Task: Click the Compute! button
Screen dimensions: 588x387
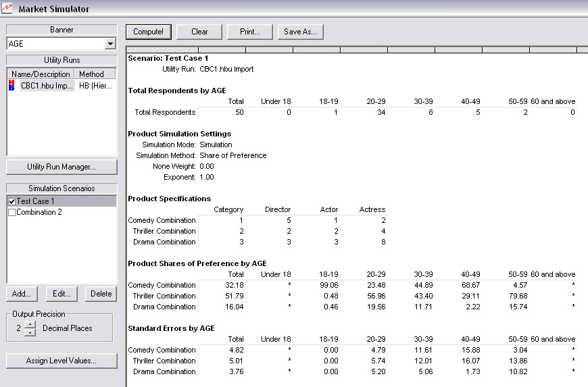Action: click(x=149, y=32)
